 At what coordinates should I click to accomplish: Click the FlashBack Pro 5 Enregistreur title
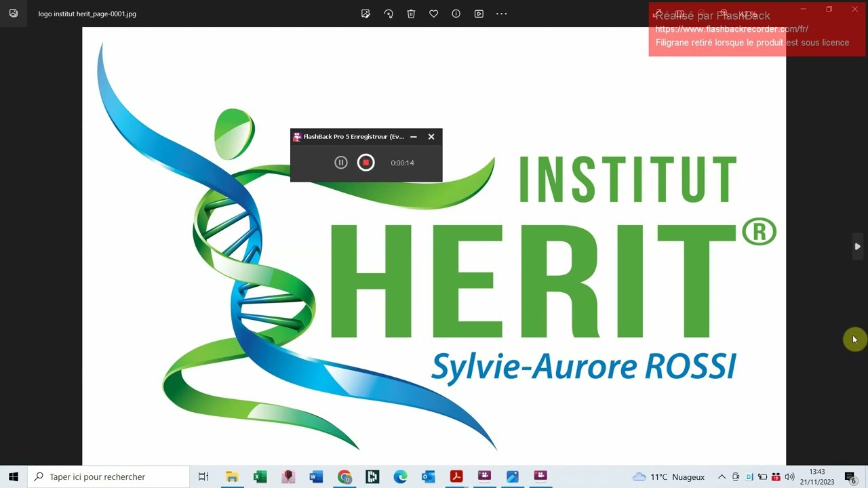(x=353, y=136)
